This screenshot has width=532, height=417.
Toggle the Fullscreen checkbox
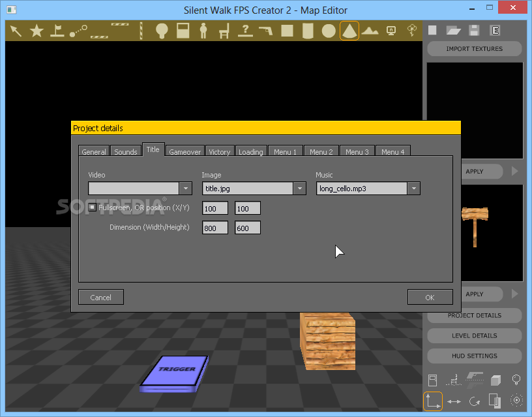pyautogui.click(x=92, y=207)
